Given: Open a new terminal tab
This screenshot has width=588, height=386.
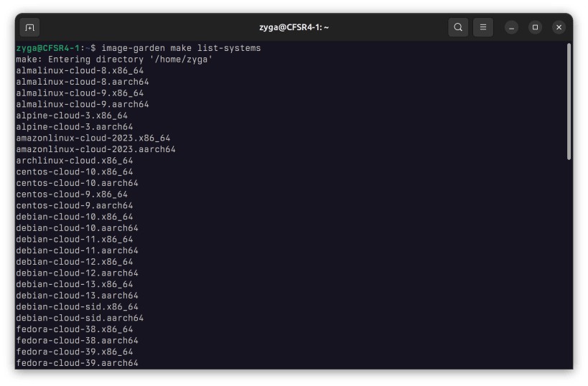Looking at the screenshot, I should (29, 27).
